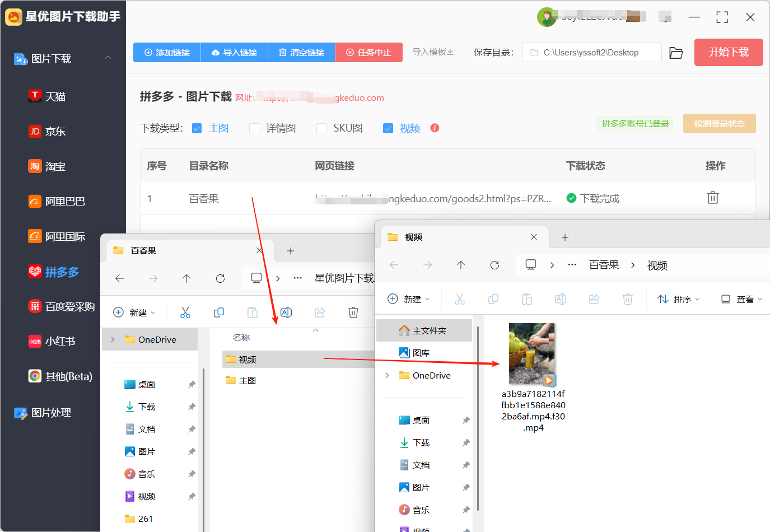Click the 导入模板 download link
This screenshot has height=532, width=770.
(433, 52)
